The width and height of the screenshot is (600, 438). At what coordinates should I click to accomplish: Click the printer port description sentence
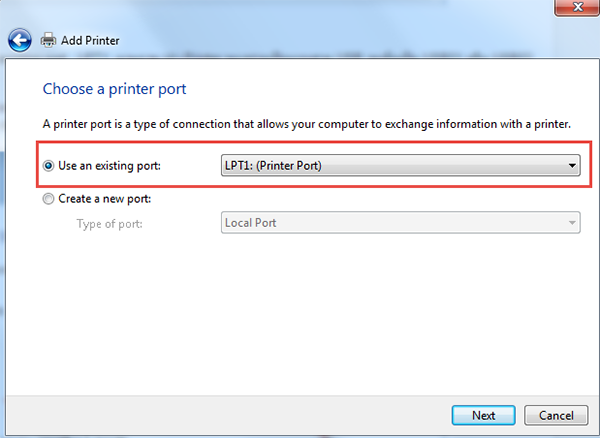click(x=307, y=124)
